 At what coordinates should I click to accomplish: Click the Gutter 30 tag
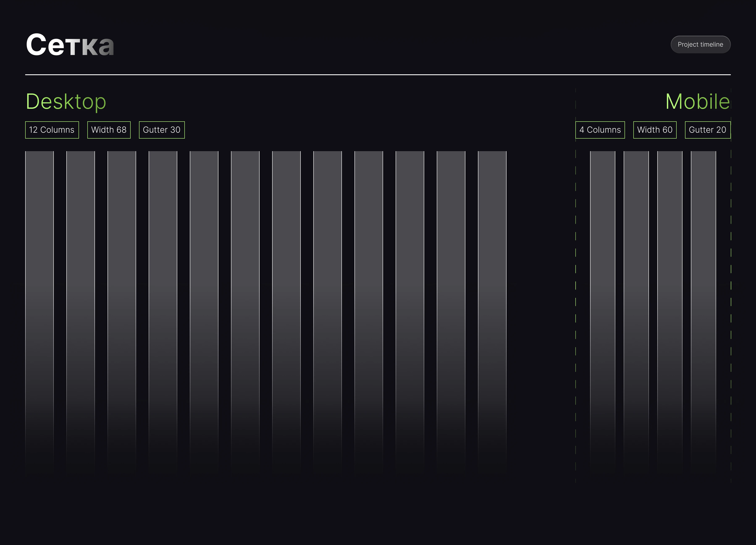coord(162,130)
